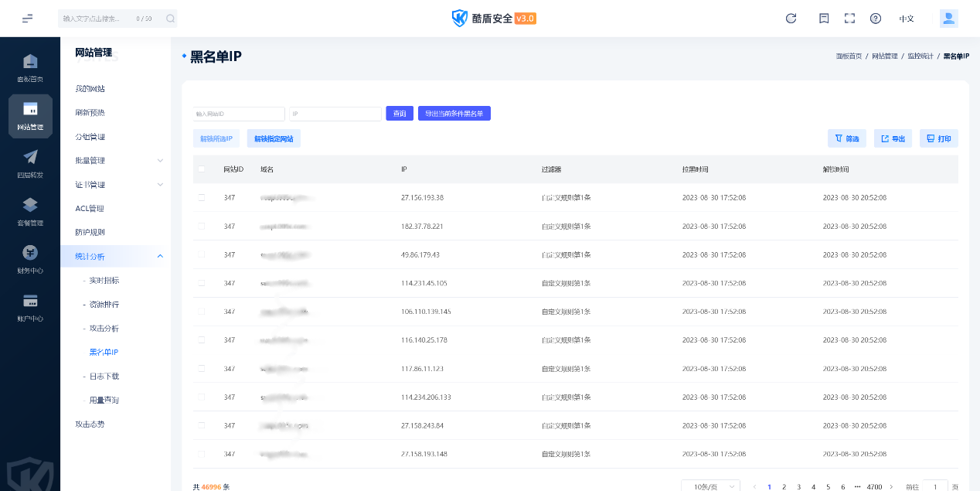Open the 筛选 filter button

coord(847,138)
